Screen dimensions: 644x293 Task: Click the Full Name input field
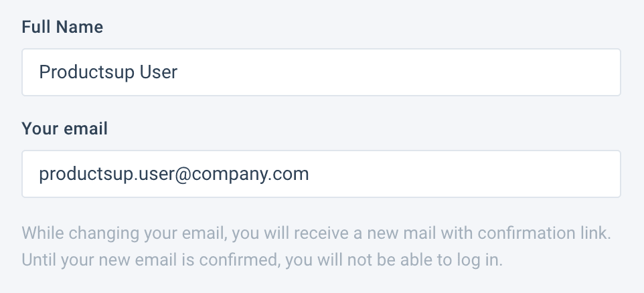click(x=321, y=72)
